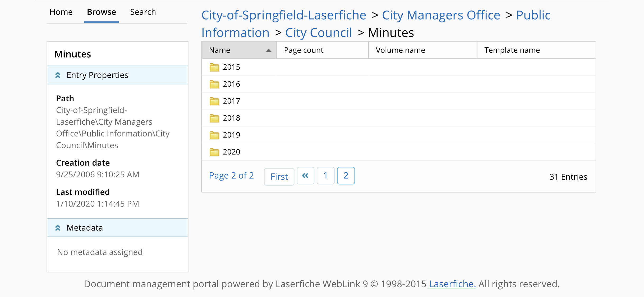Click the 2016 folder icon
Viewport: 644px width, 297px height.
[214, 84]
